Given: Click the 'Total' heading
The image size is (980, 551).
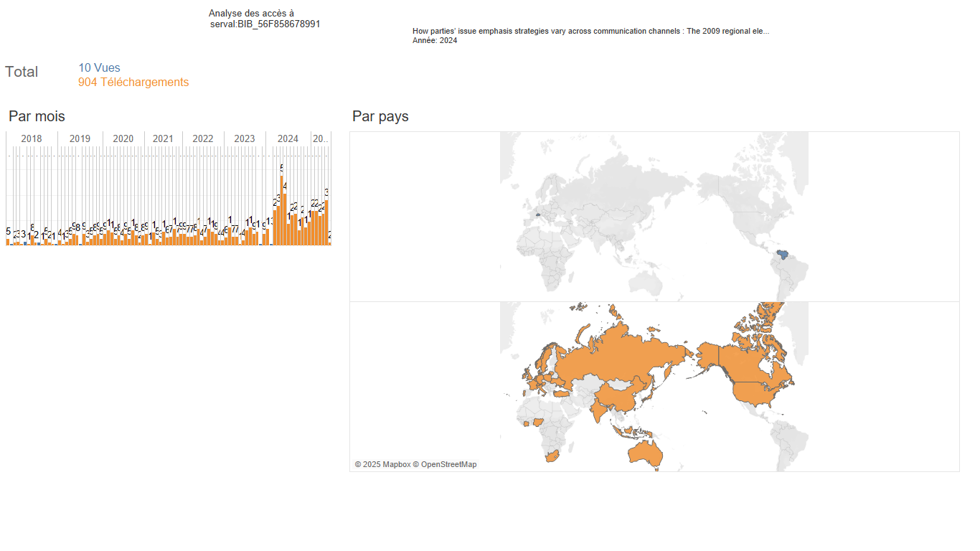Looking at the screenshot, I should click(x=22, y=72).
